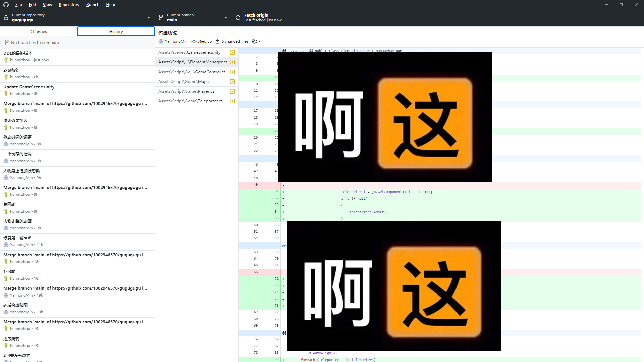This screenshot has height=362, width=644.
Task: Expand the Current repository dropdown
Action: [77, 18]
